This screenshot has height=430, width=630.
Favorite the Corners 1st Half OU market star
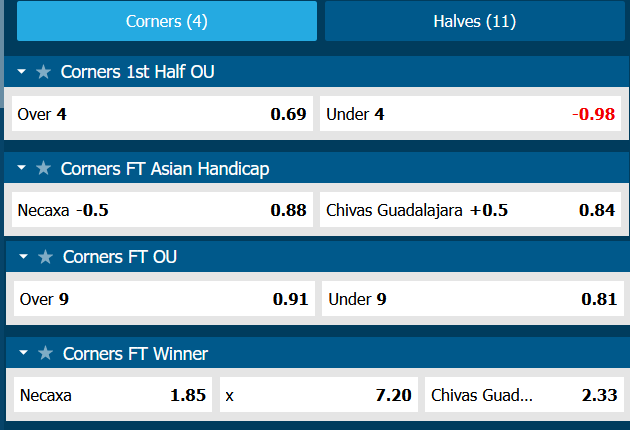[43, 72]
